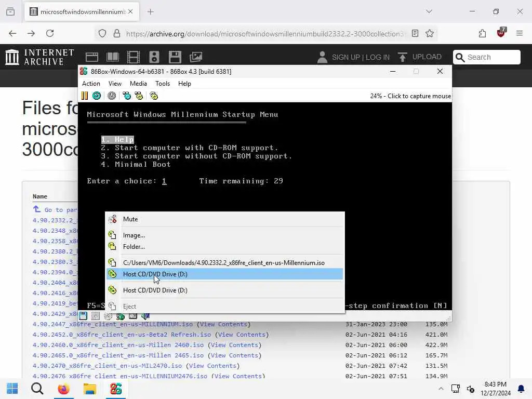Select Mute in the CD-ROM context menu
The height and width of the screenshot is (399, 532).
point(225,219)
